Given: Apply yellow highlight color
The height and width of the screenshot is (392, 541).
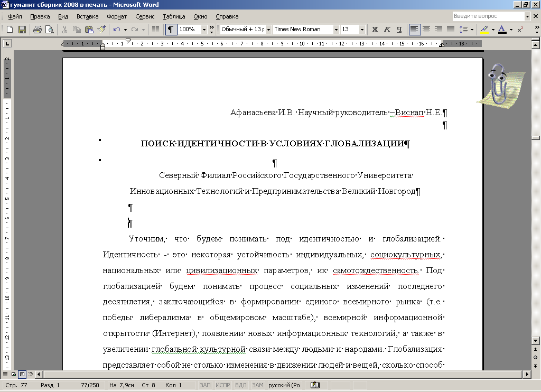Looking at the screenshot, I should (484, 30).
